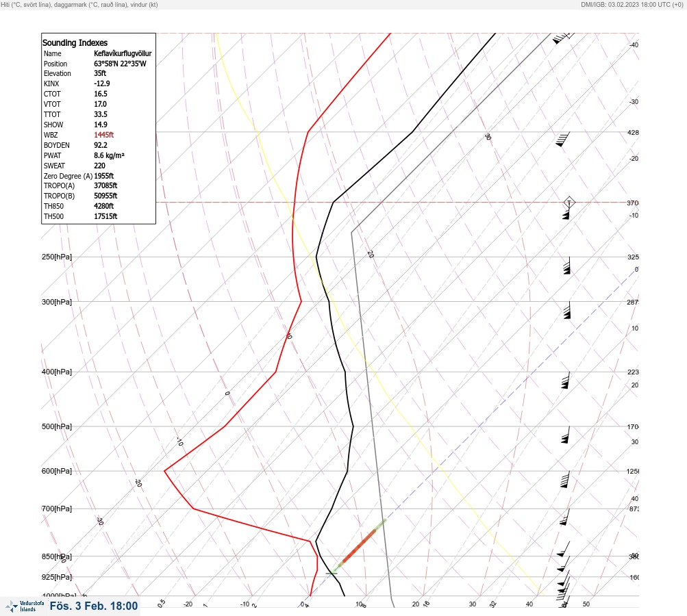Click the Sounding Indexes title
Image resolution: width=687 pixels, height=616 pixels.
pyautogui.click(x=75, y=42)
